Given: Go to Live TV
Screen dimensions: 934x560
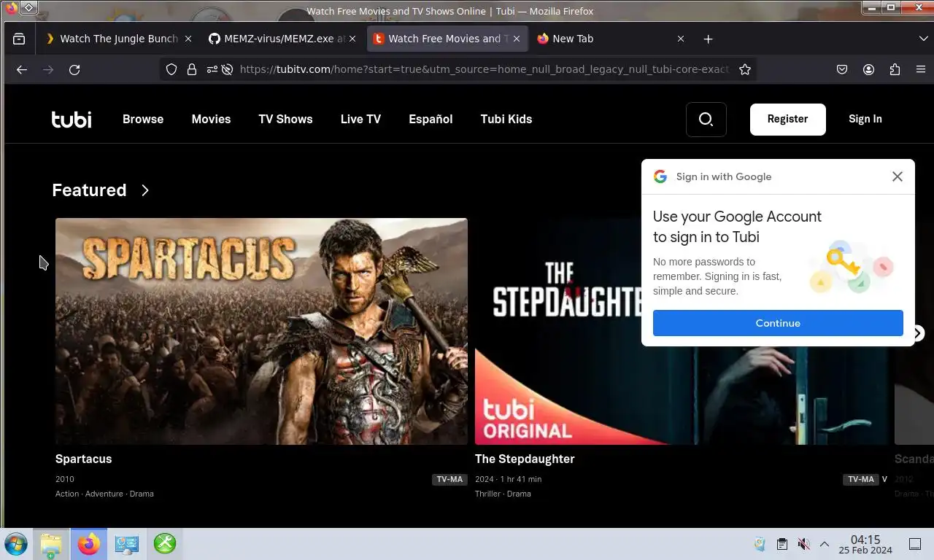Looking at the screenshot, I should click(x=360, y=119).
